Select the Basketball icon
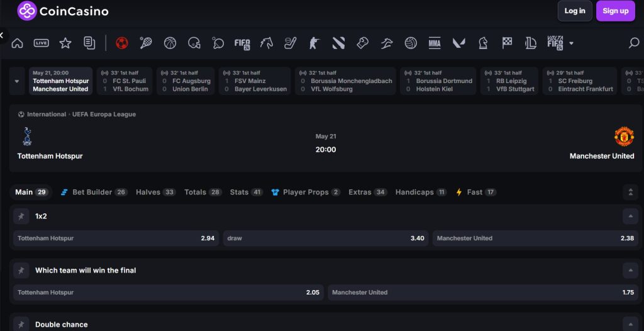644x331 pixels. [x=170, y=43]
